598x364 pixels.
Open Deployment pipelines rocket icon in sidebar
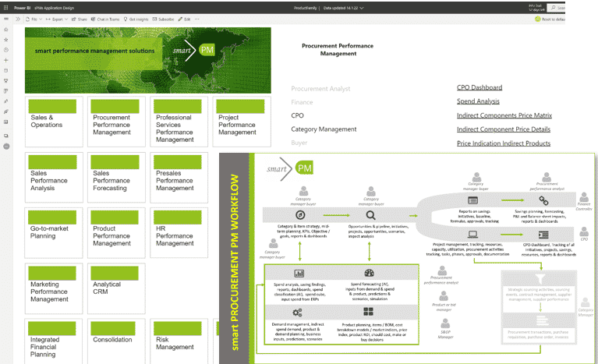(x=6, y=111)
